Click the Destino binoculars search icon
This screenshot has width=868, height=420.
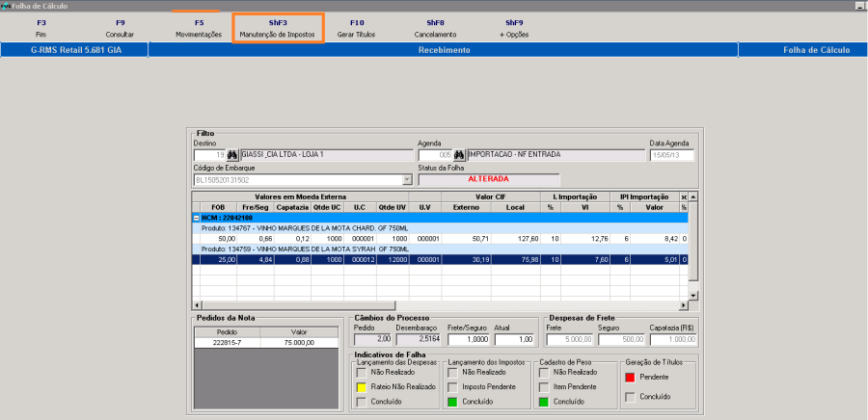(232, 155)
